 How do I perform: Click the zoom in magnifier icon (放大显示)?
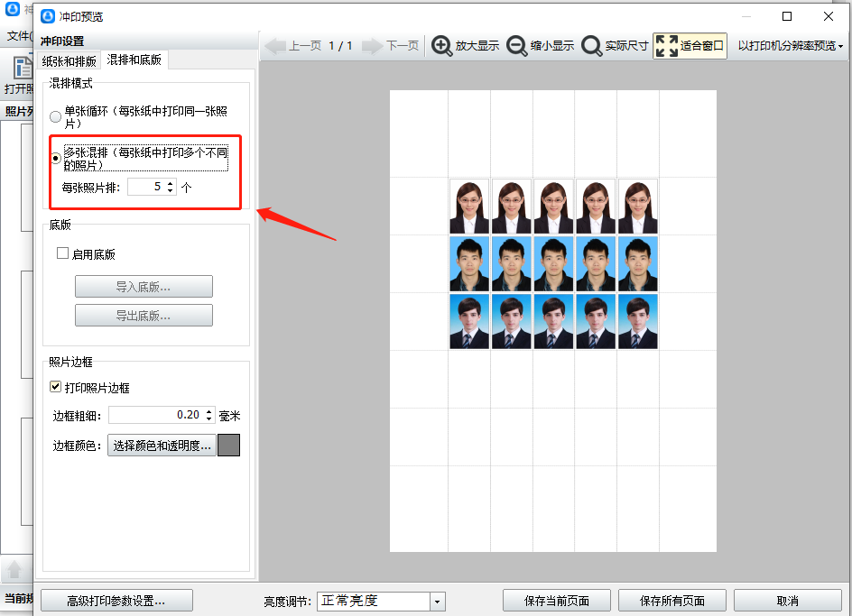(442, 46)
